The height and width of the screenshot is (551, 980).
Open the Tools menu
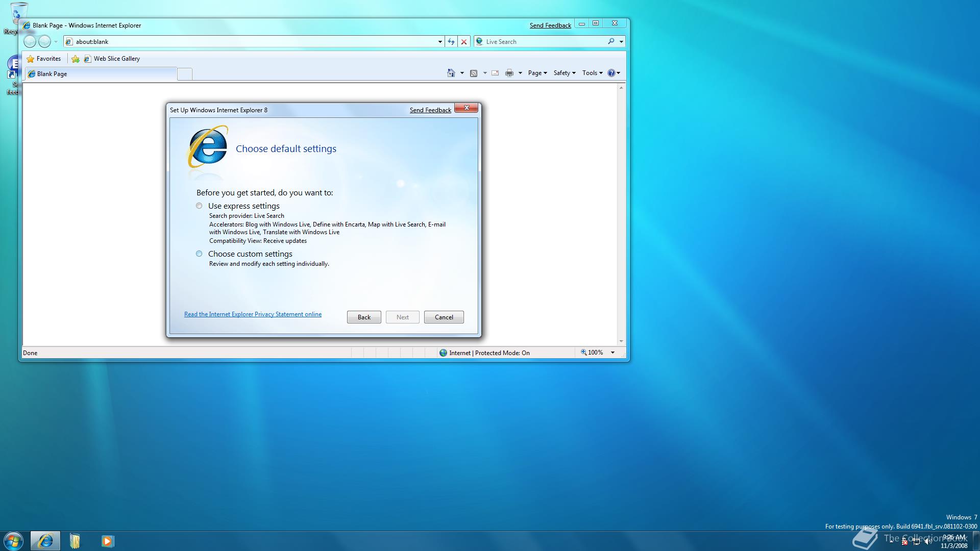pyautogui.click(x=593, y=73)
